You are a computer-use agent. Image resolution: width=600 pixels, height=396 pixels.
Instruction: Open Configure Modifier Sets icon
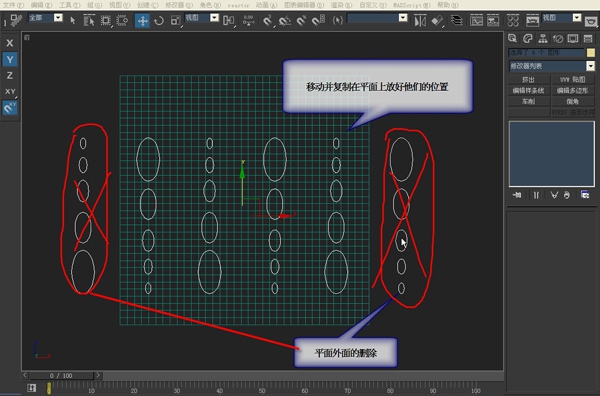[x=585, y=195]
